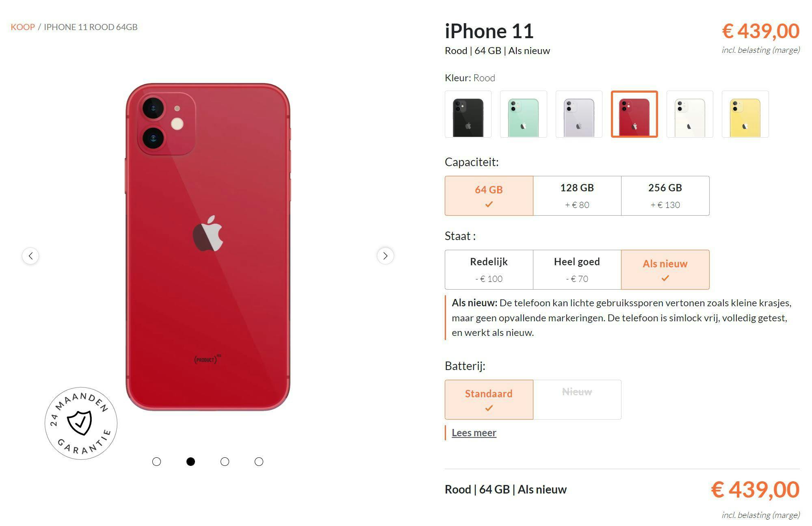Choose the Standaard battery option

point(489,400)
